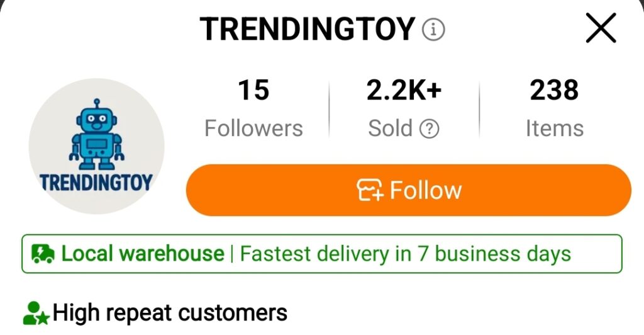This screenshot has width=644, height=335.
Task: Click the follower count number 15
Action: [253, 90]
